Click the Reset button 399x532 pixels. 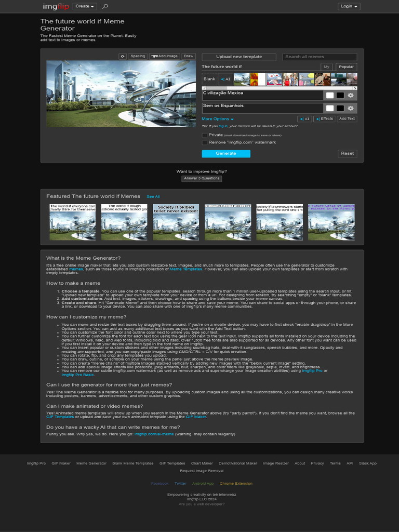(348, 153)
